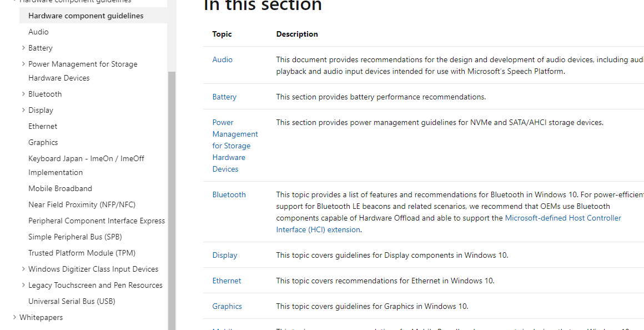Follow the Graphics link in the table
Viewport: 644px width, 330px height.
click(227, 306)
